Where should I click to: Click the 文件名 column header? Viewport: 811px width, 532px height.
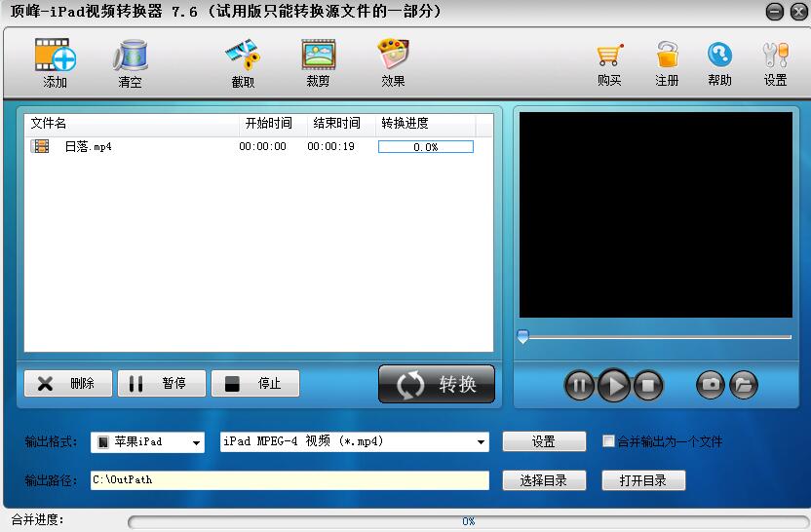(x=132, y=123)
